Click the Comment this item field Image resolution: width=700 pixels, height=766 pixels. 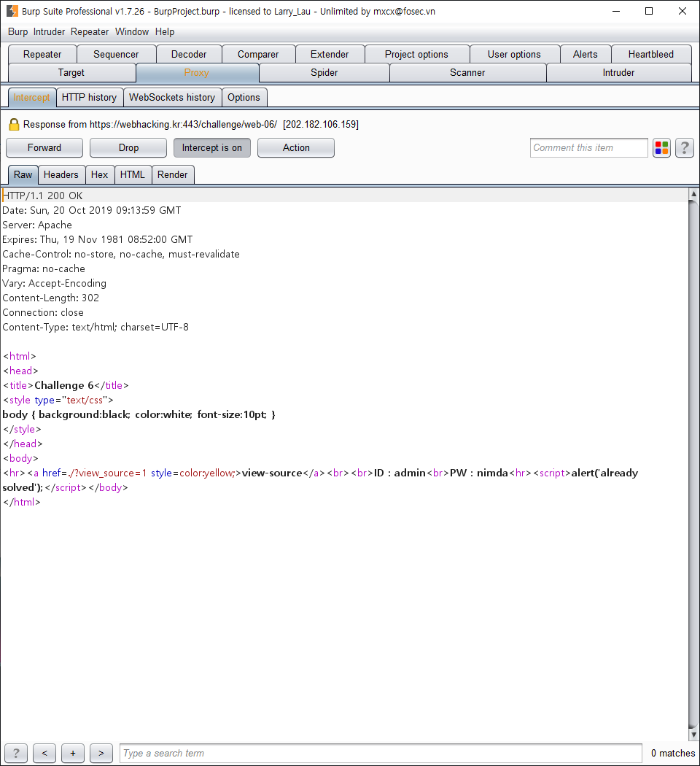pyautogui.click(x=588, y=148)
